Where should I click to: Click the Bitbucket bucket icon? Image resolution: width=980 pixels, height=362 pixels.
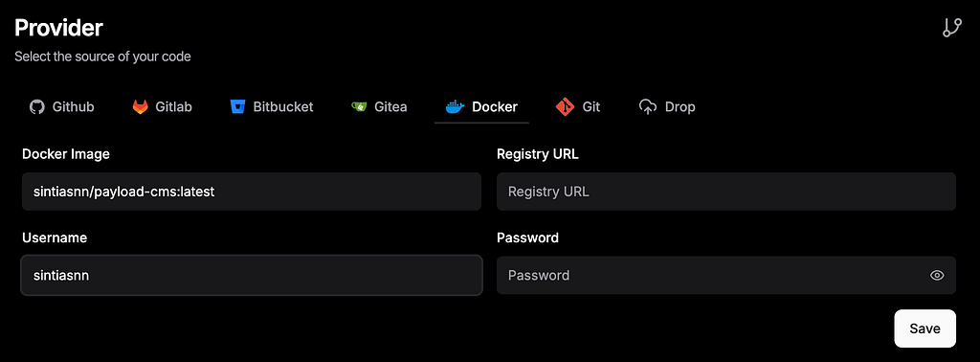click(237, 107)
